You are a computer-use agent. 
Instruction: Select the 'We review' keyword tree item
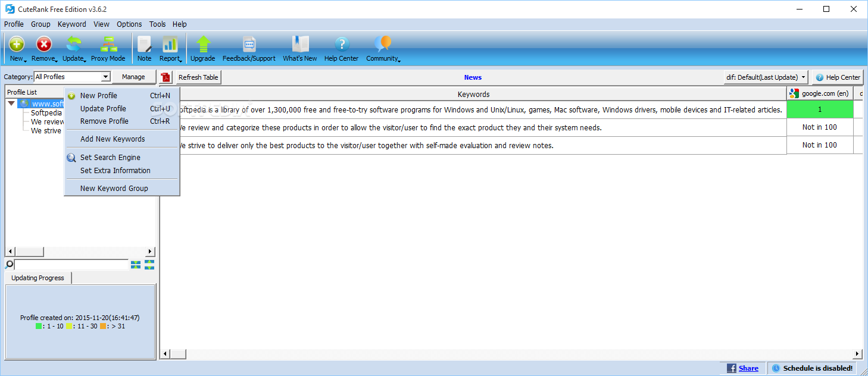[x=47, y=121]
